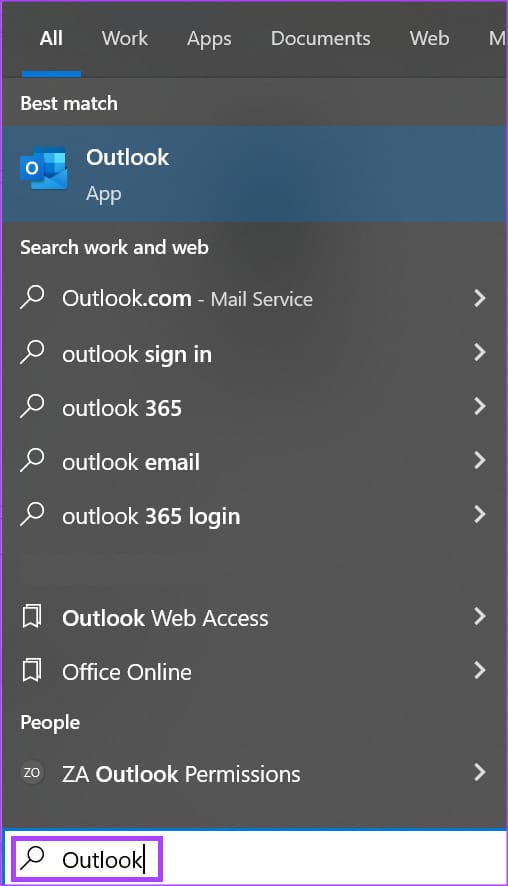Screen dimensions: 508x886
Task: Switch to the Apps tab
Action: 209,38
